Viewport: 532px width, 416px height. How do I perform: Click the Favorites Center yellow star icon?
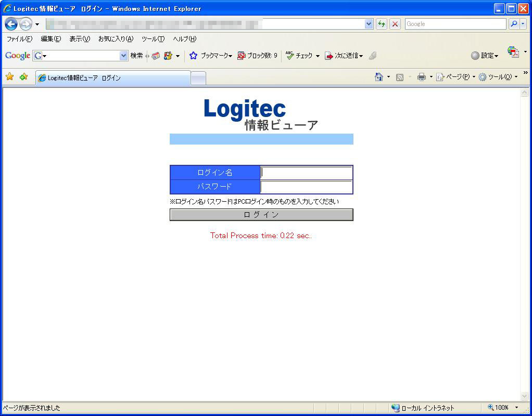[10, 77]
